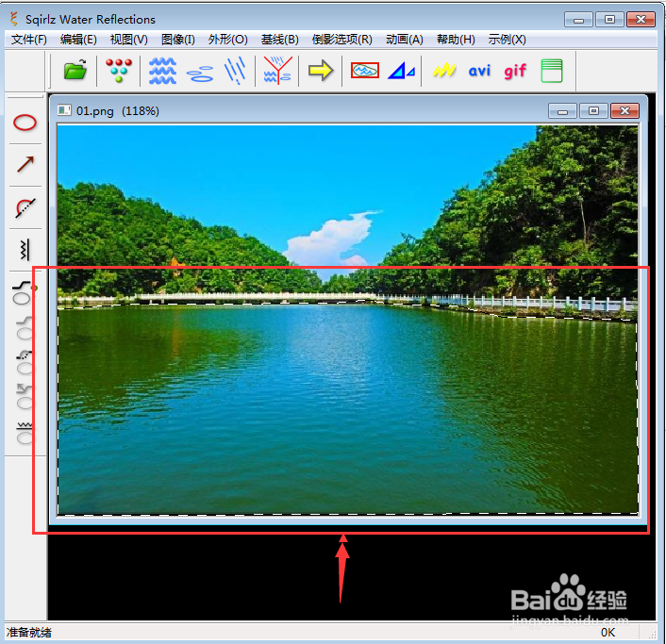
Task: Select the basic wave ripples icon
Action: click(162, 71)
